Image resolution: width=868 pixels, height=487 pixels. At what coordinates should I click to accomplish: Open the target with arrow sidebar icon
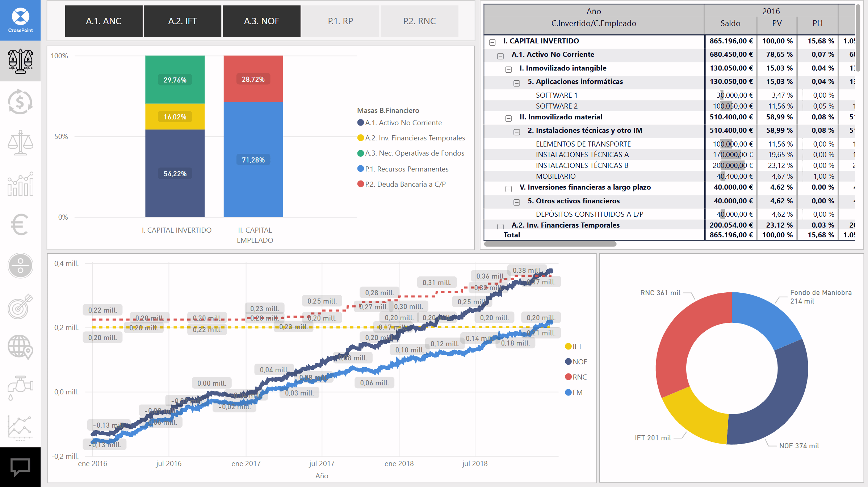tap(20, 306)
